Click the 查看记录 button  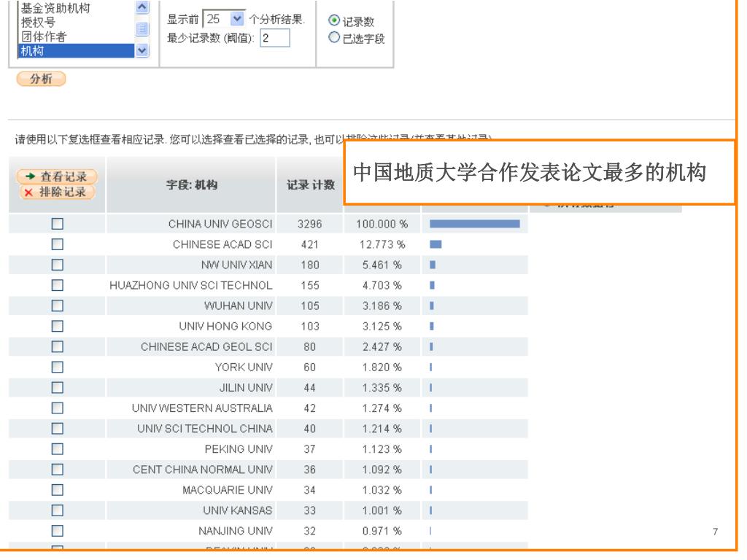[57, 176]
